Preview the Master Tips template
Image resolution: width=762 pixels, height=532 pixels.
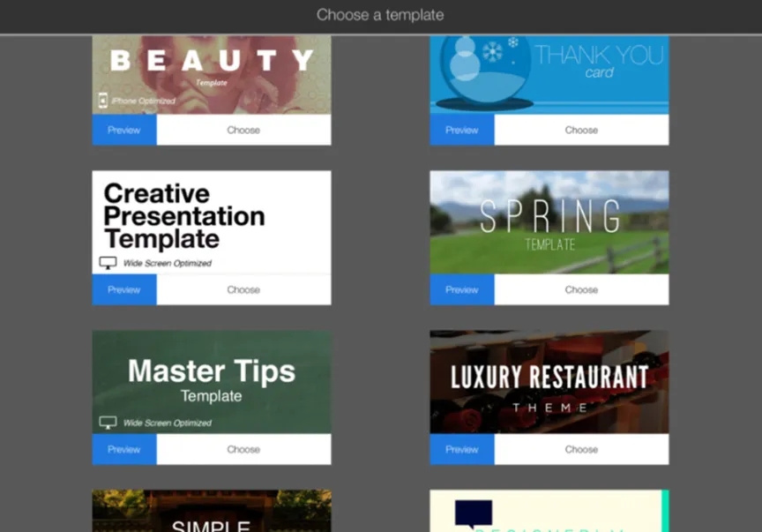[124, 449]
